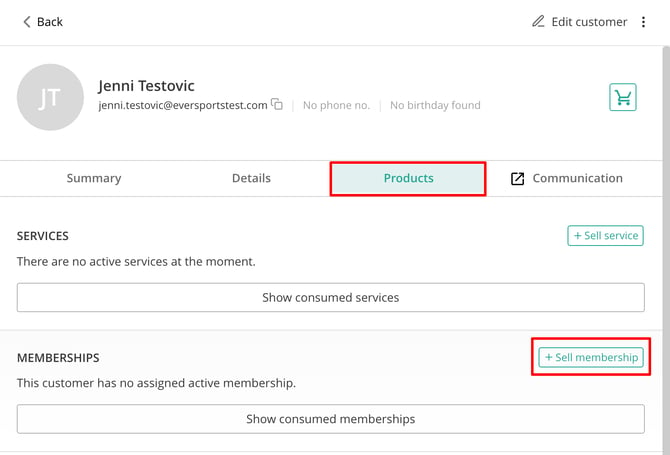670x455 pixels.
Task: Expand Show consumed services
Action: [331, 297]
